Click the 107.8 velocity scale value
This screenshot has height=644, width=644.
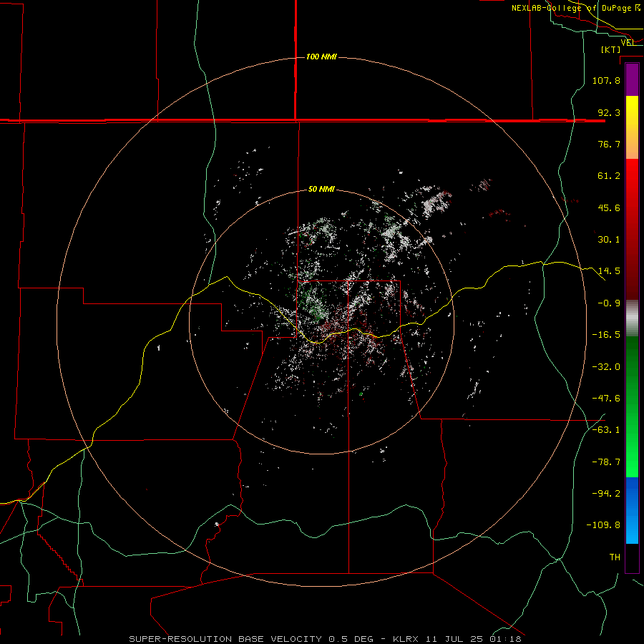click(606, 80)
